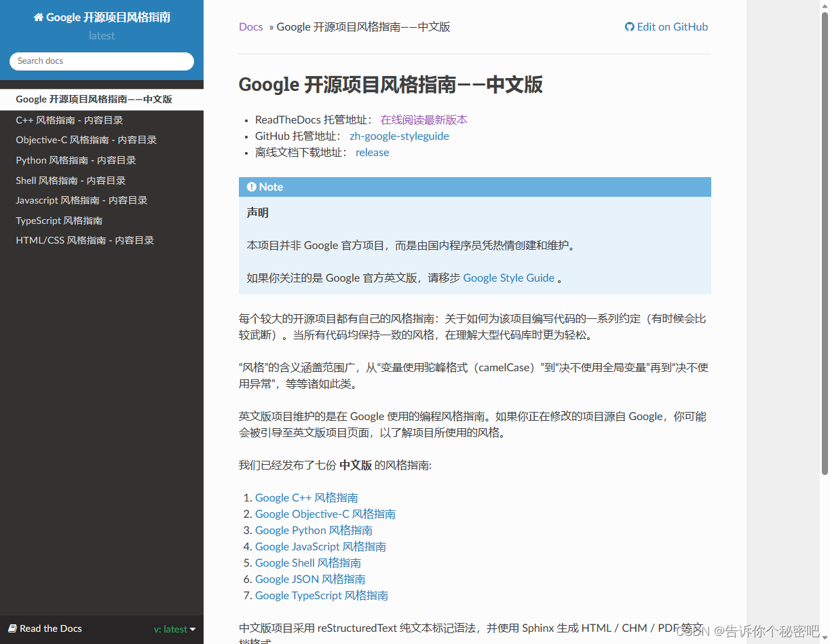This screenshot has height=644, width=830.
Task: Open the 'zh-google-styleguide' GitHub link
Action: 399,136
